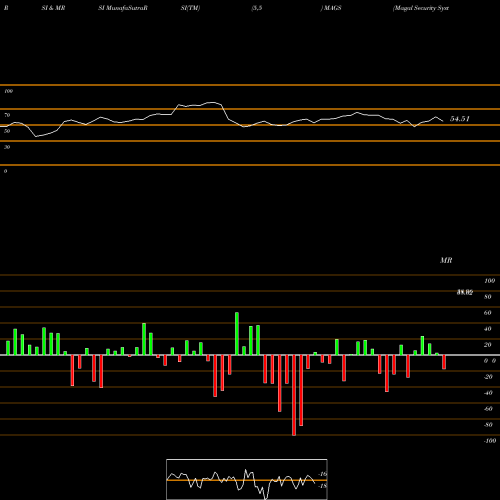The image size is (500, 500).
Task: Click the -18 label in mini chart
Action: tap(323, 486)
